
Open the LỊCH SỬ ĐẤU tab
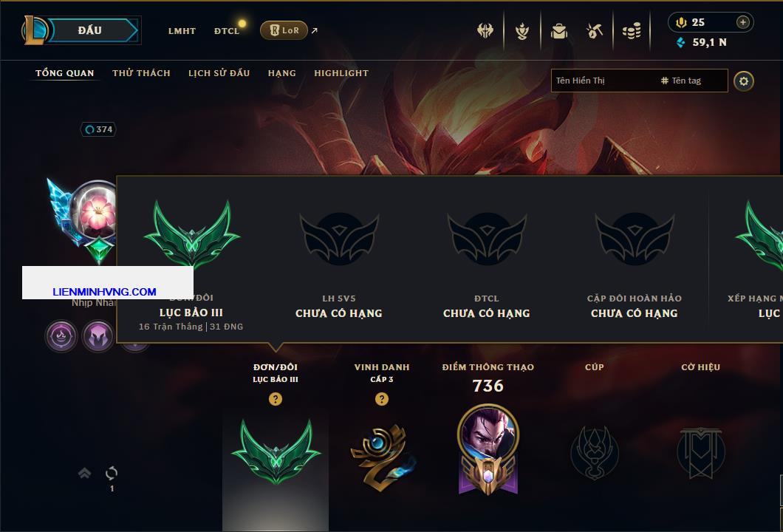pos(219,73)
